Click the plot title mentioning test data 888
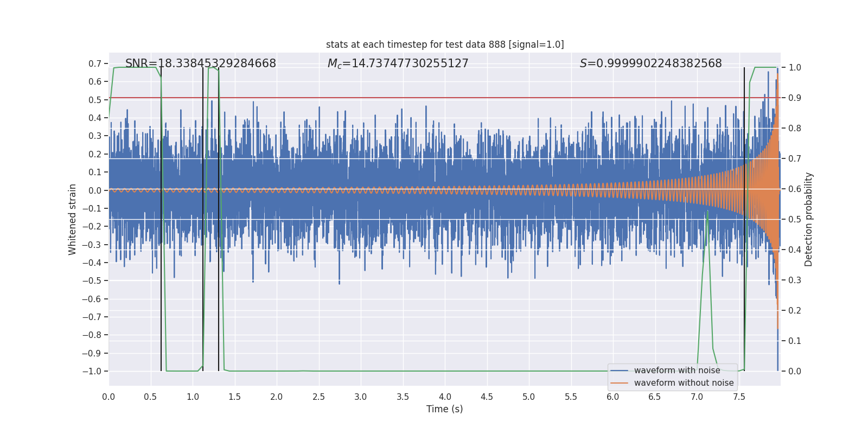Image resolution: width=868 pixels, height=434 pixels. (445, 44)
